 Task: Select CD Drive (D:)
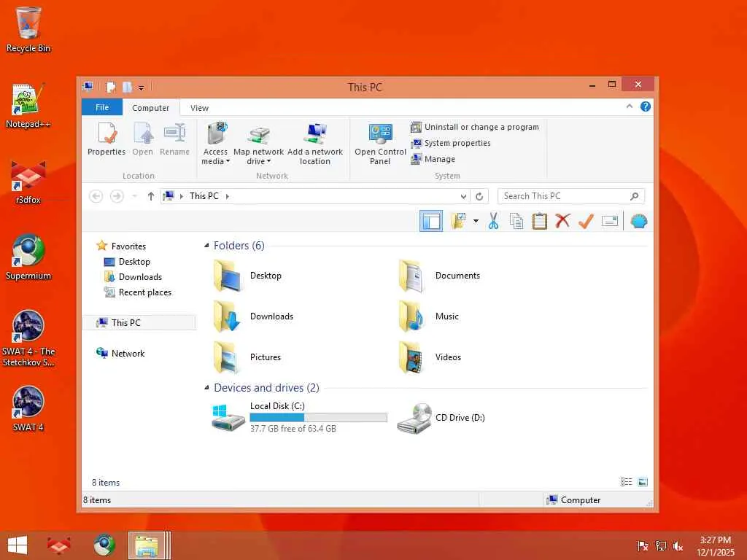pyautogui.click(x=441, y=418)
